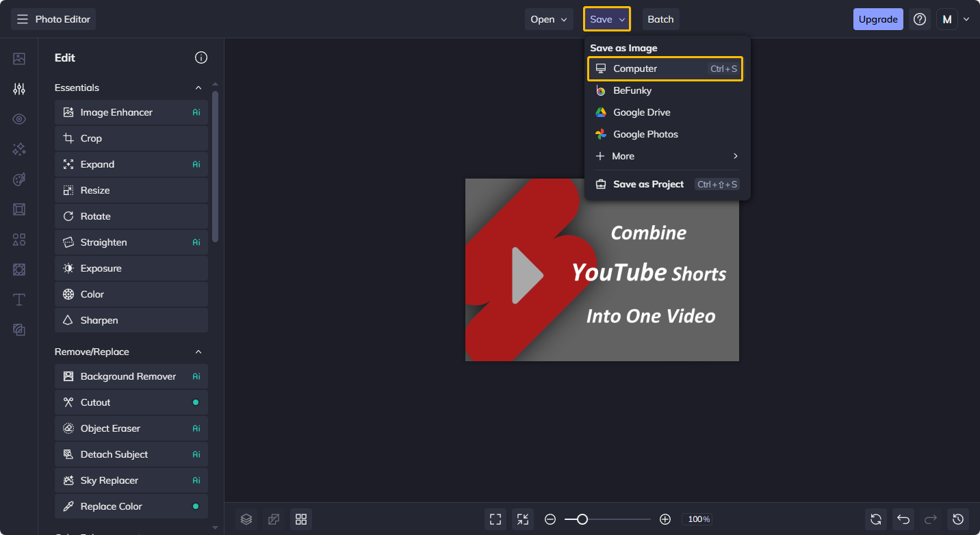Open the Layers panel icon
The width and height of the screenshot is (980, 535).
pos(246,519)
